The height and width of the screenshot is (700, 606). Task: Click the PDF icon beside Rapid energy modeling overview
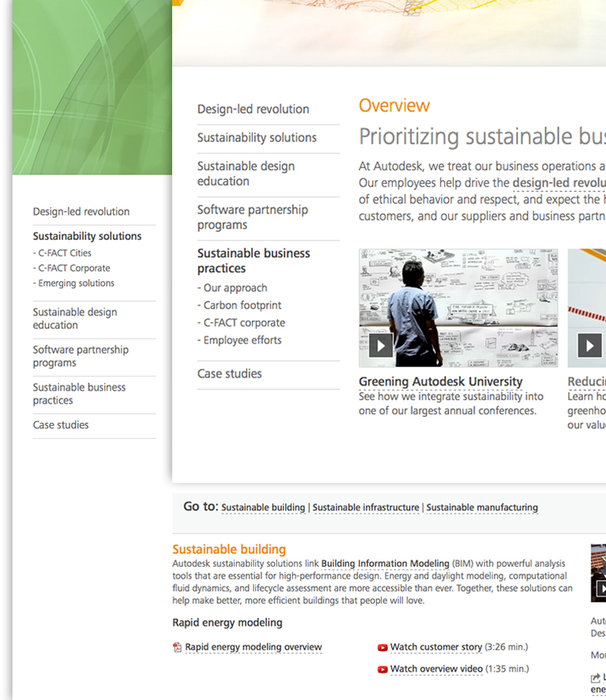(x=177, y=648)
